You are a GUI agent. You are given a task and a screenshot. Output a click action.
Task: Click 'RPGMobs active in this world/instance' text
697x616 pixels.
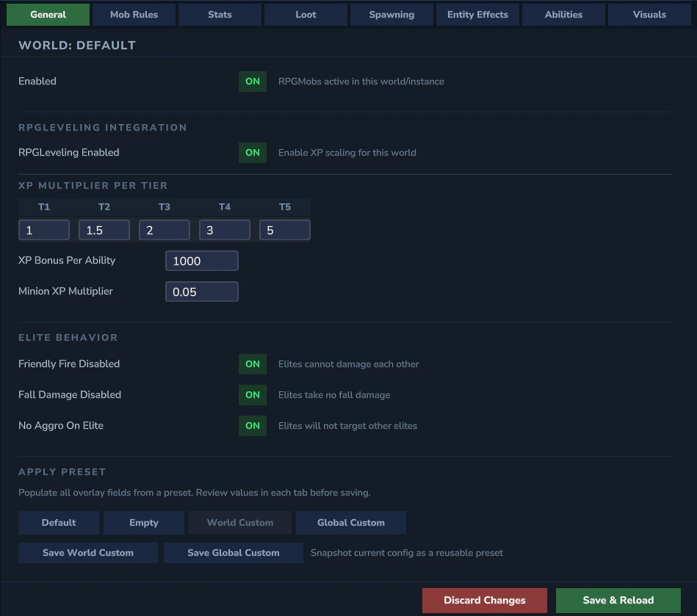click(361, 81)
